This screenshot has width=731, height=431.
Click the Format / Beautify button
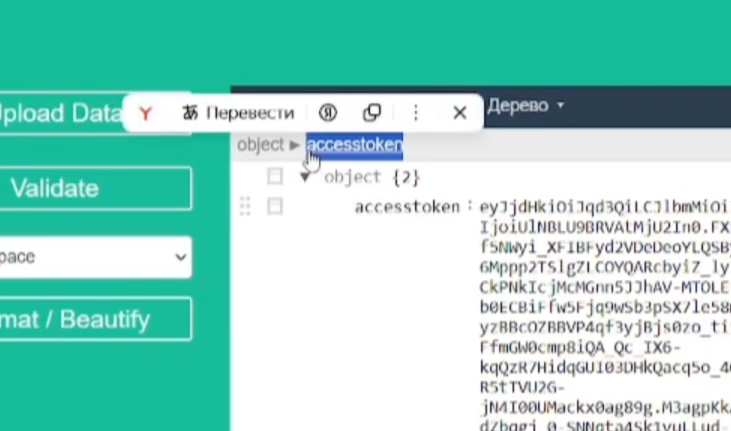[95, 319]
